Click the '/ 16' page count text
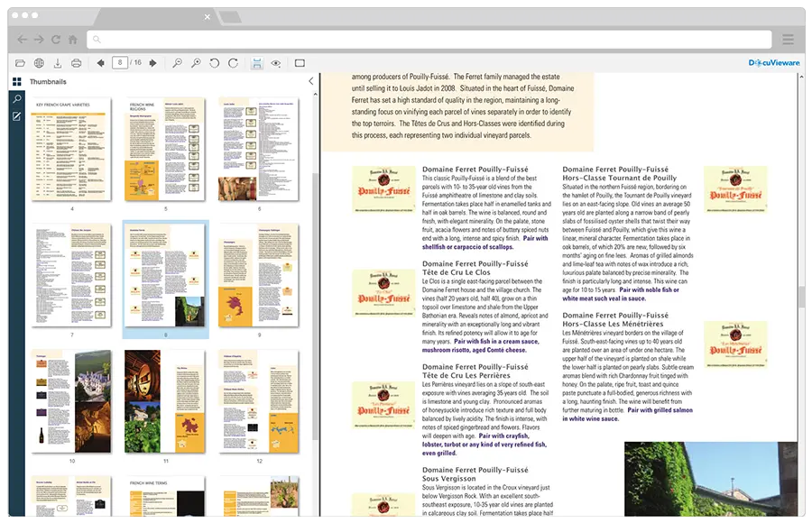This screenshot has height=523, width=812. (135, 62)
